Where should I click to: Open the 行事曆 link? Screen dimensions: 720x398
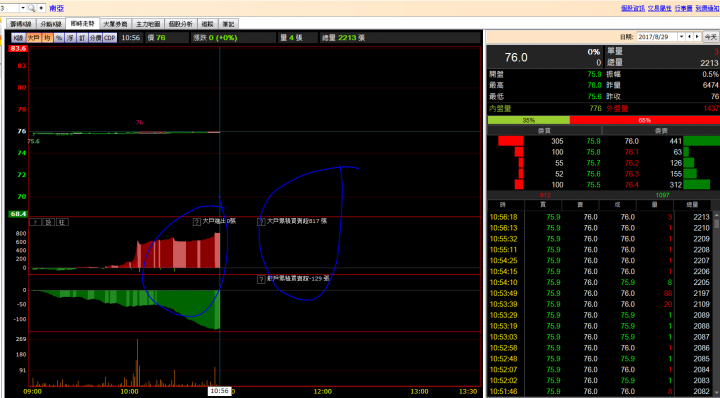683,8
